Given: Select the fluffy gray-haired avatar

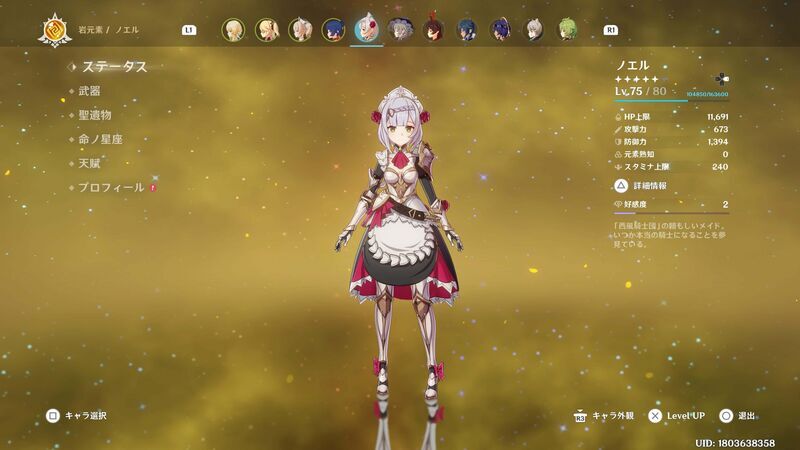Looking at the screenshot, I should point(400,30).
